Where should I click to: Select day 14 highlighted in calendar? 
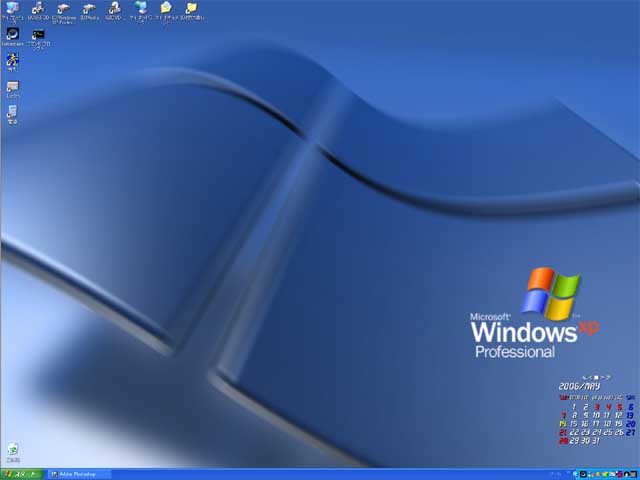click(x=563, y=424)
